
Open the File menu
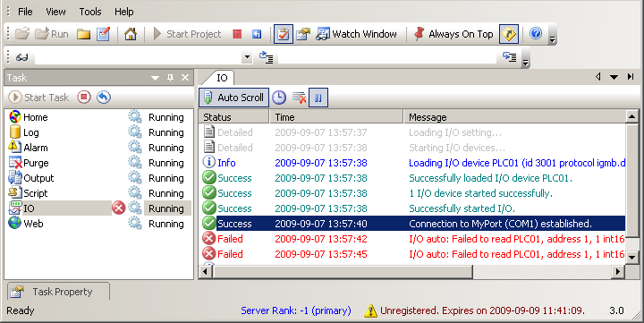tap(25, 12)
